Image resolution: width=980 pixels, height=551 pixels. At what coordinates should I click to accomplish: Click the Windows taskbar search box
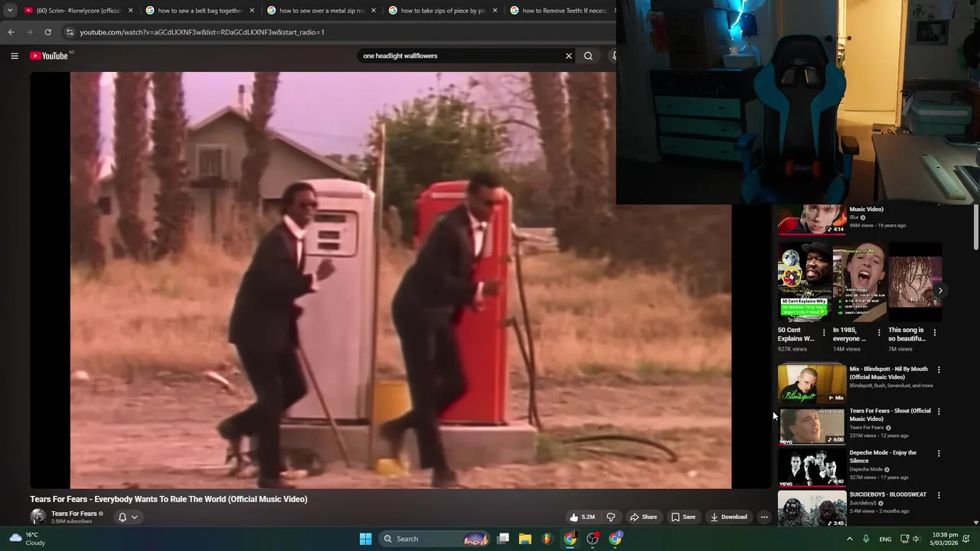coord(435,539)
